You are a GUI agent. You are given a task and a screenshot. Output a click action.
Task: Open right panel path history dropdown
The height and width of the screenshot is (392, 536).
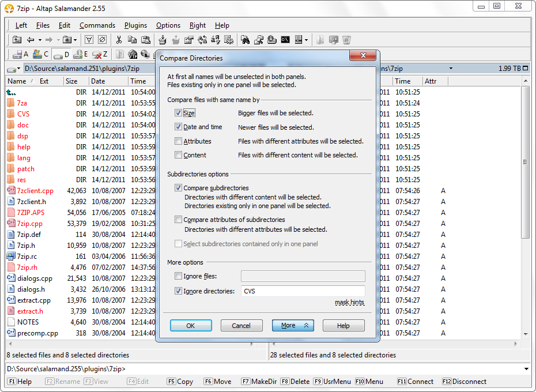tap(451, 69)
